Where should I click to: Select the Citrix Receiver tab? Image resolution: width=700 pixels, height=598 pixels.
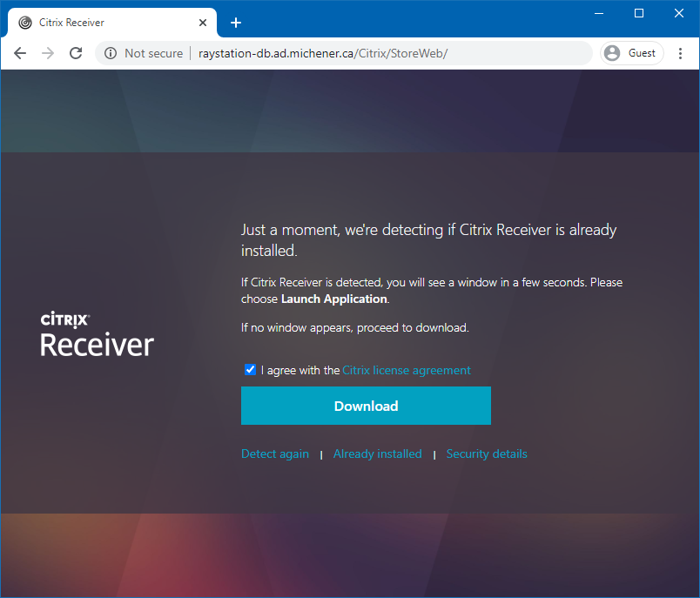pyautogui.click(x=112, y=23)
